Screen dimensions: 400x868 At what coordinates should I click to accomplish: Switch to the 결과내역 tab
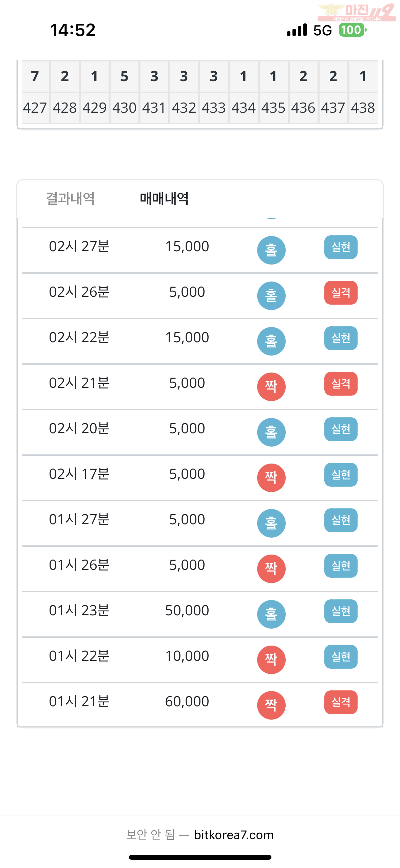70,198
